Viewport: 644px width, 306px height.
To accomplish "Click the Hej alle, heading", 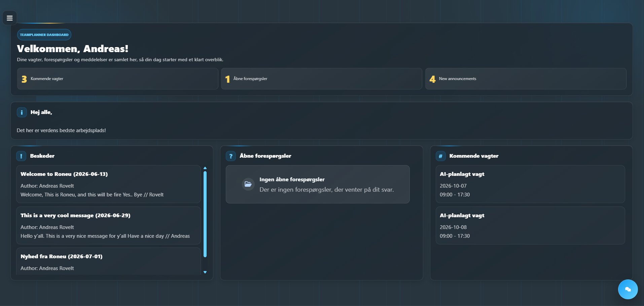I will pyautogui.click(x=41, y=112).
